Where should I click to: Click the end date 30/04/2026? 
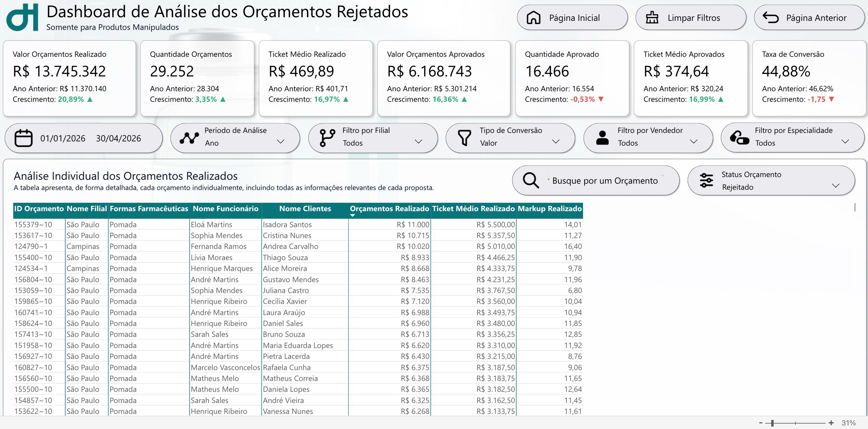tap(118, 138)
